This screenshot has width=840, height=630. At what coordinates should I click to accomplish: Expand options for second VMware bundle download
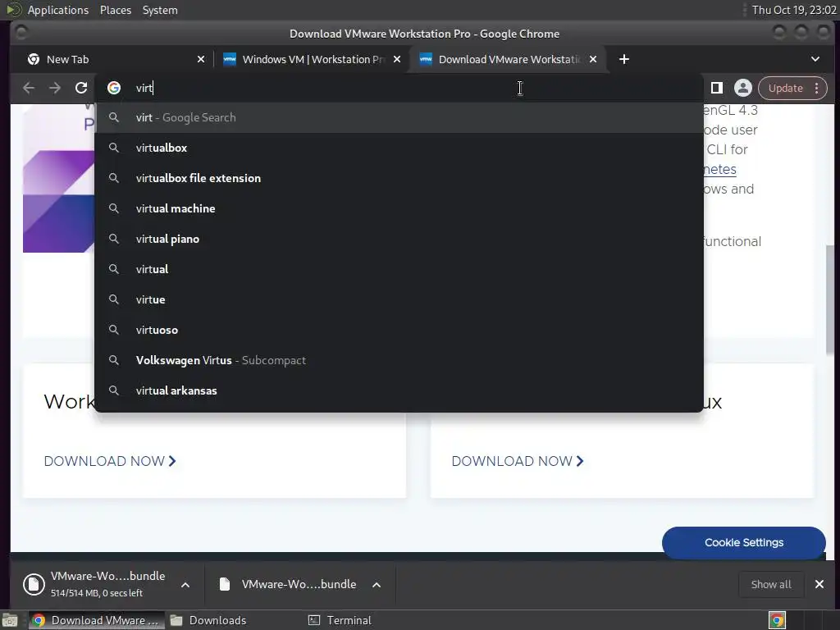(377, 585)
